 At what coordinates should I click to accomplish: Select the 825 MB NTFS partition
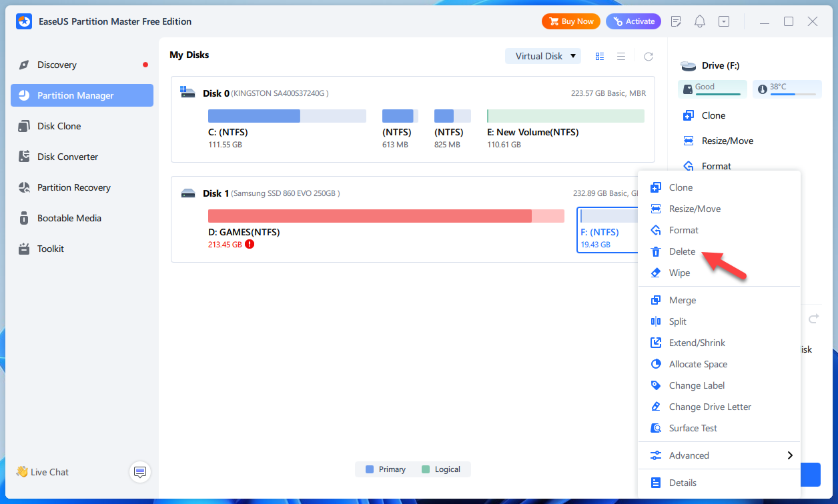pyautogui.click(x=452, y=116)
